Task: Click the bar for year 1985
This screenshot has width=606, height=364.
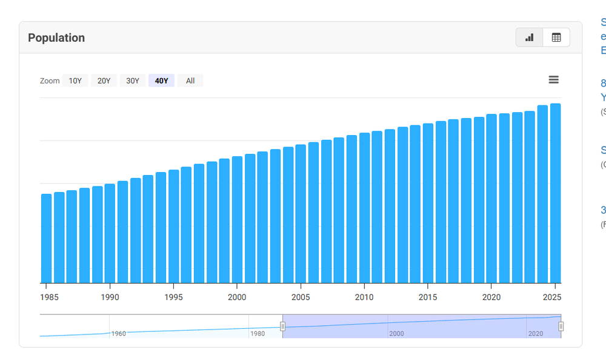Action: pyautogui.click(x=46, y=239)
